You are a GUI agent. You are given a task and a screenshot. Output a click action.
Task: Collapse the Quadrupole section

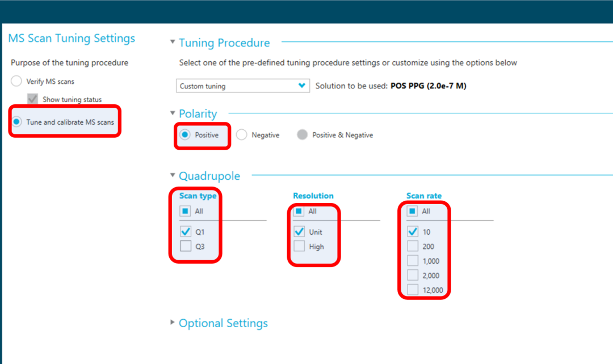(x=173, y=176)
